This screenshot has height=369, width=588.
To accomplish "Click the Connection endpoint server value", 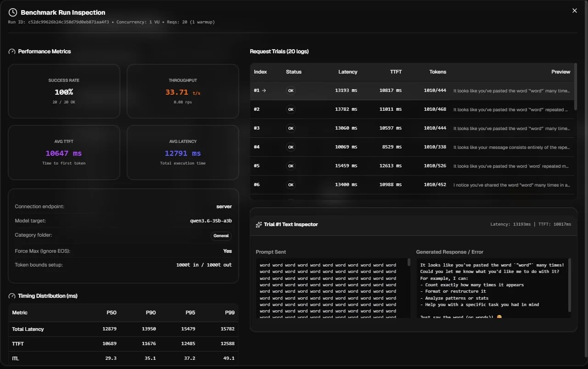I will (224, 206).
